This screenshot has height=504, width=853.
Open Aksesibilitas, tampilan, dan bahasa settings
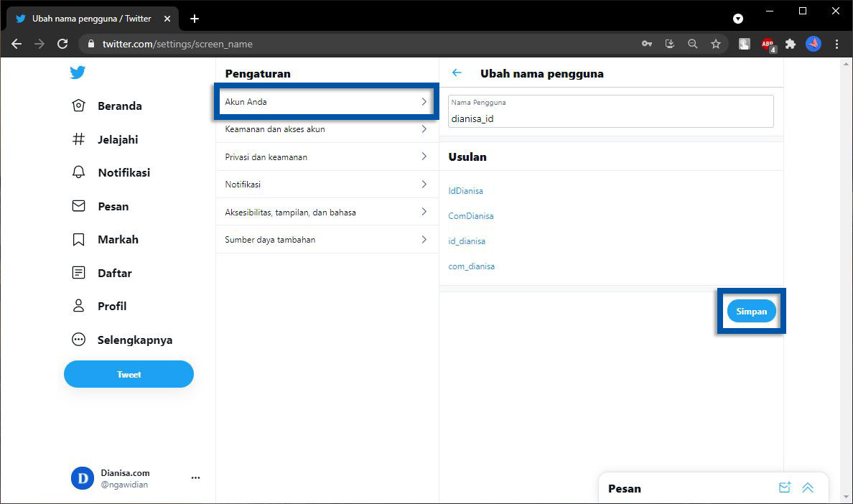[x=327, y=212]
